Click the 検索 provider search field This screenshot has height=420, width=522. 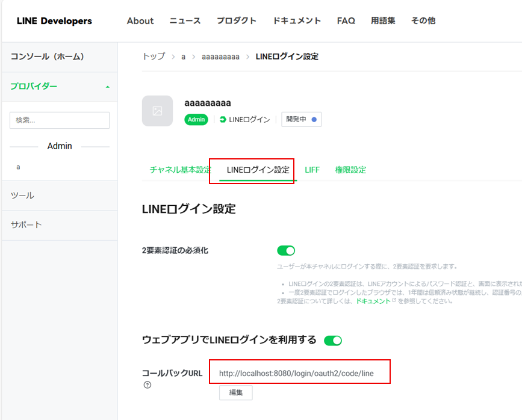pyautogui.click(x=60, y=120)
